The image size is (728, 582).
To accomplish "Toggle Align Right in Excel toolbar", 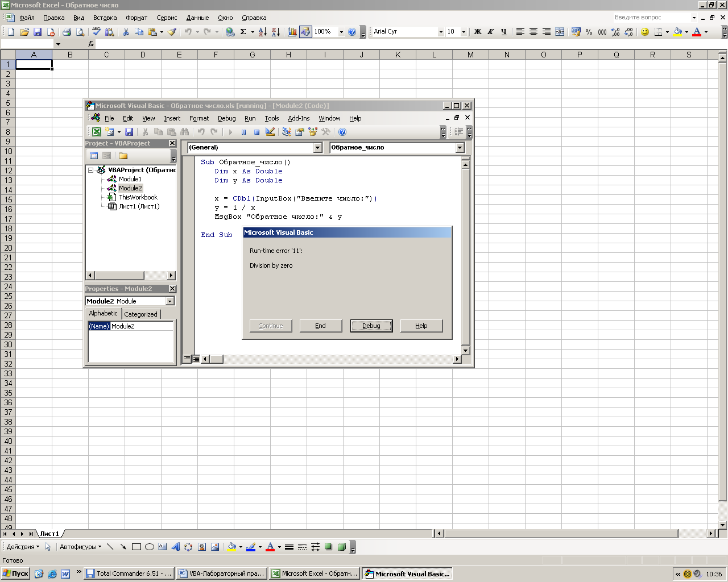I will (547, 32).
